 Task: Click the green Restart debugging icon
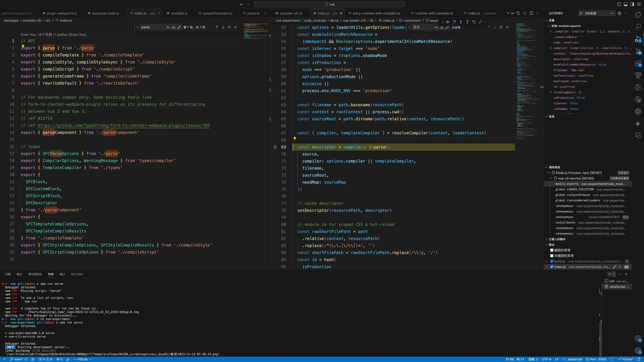pyautogui.click(x=474, y=22)
